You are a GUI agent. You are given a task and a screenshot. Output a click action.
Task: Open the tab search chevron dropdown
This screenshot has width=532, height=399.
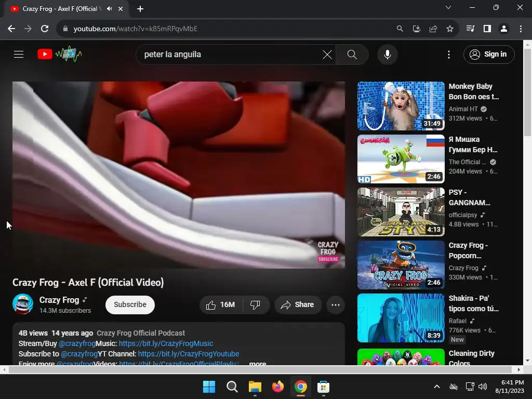point(448,7)
